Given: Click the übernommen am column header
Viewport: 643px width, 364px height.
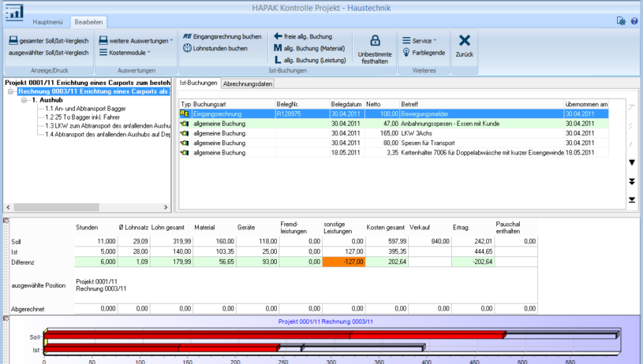Looking at the screenshot, I should (x=586, y=104).
